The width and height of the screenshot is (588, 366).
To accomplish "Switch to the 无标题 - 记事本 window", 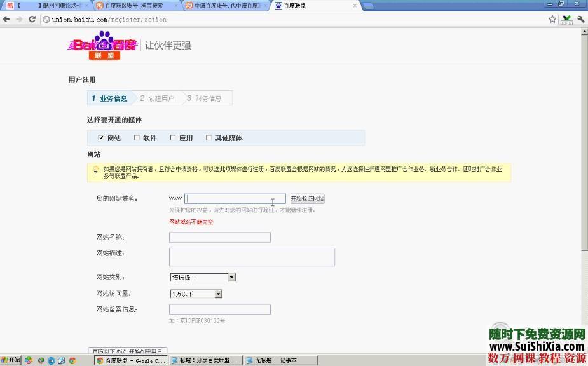I will (280, 360).
